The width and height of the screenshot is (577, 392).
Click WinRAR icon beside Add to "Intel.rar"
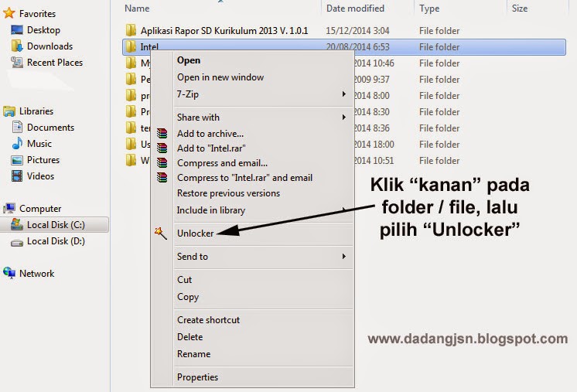[162, 148]
